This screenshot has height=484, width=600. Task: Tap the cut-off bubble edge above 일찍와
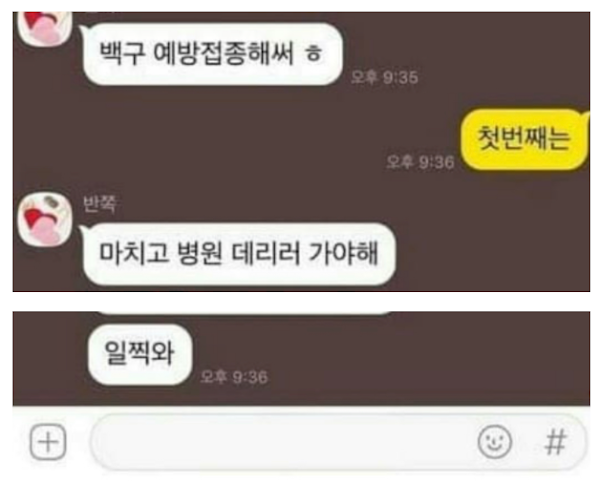click(x=245, y=313)
